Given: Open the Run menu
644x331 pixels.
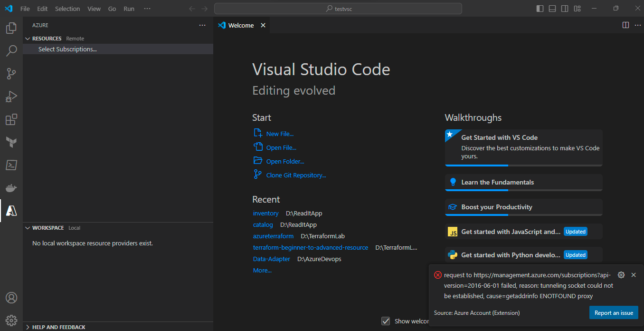Looking at the screenshot, I should click(x=129, y=9).
